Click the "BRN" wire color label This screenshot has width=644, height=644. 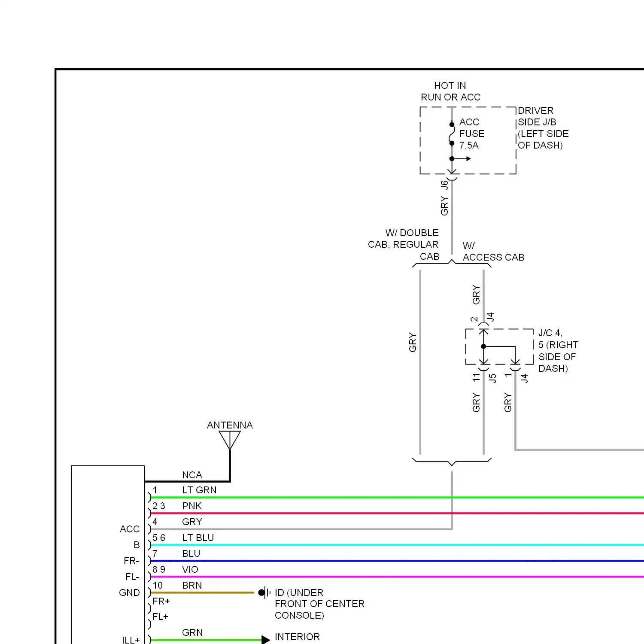192,585
